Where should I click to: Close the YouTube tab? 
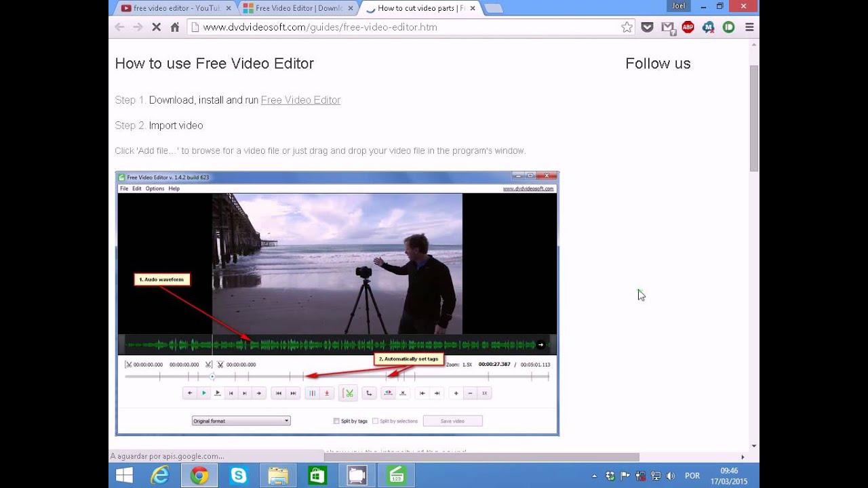[228, 8]
